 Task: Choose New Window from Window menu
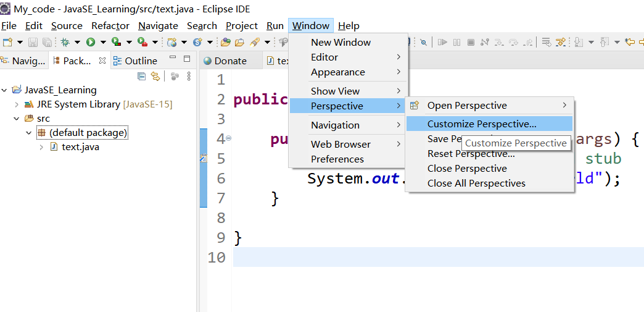(349, 43)
